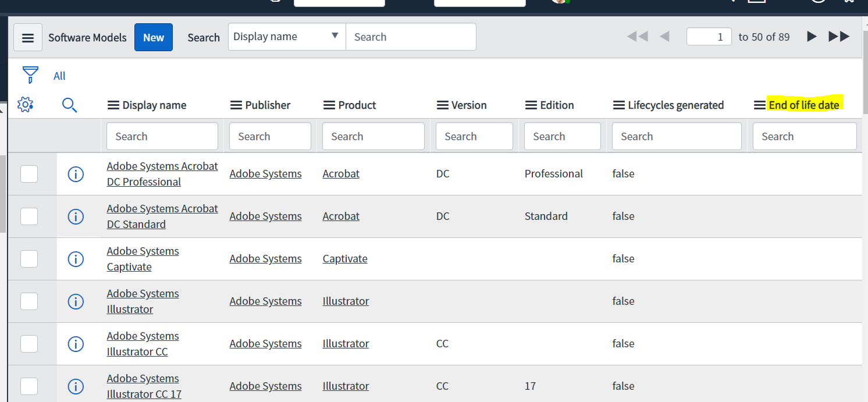The height and width of the screenshot is (402, 868).
Task: Open Publisher column options menu icon
Action: (x=236, y=105)
